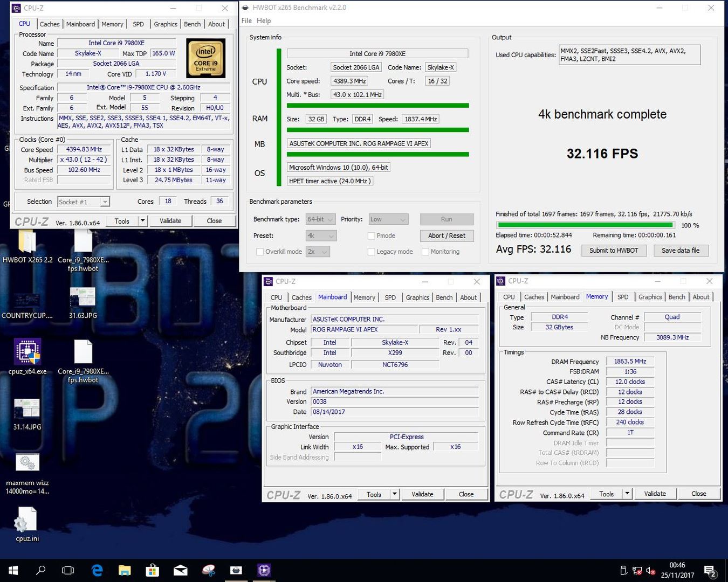Open the 31.14.JPG image file
The width and height of the screenshot is (728, 582).
tap(27, 415)
